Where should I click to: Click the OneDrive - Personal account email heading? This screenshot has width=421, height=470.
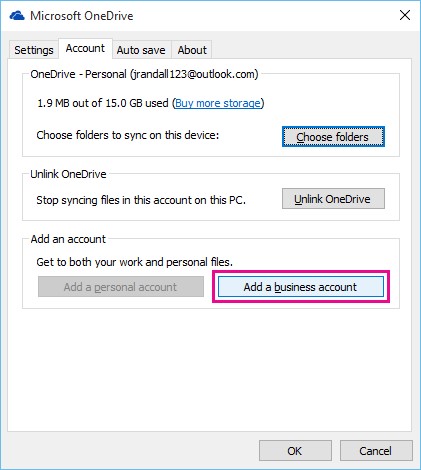144,74
